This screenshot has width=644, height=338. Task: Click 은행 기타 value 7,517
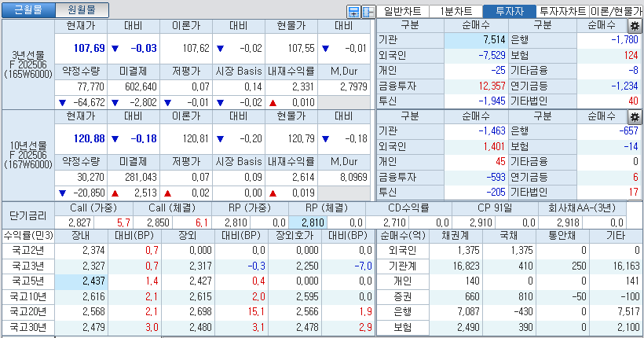pos(628,312)
